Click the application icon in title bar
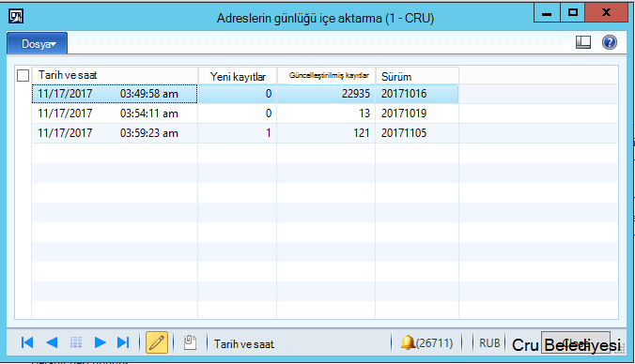Screen dimensions: 635x364 click(x=16, y=17)
